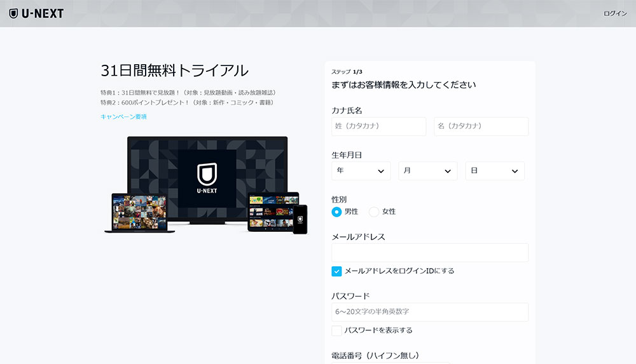Enable the パスワードを表示する checkbox
Image resolution: width=636 pixels, height=364 pixels.
337,330
